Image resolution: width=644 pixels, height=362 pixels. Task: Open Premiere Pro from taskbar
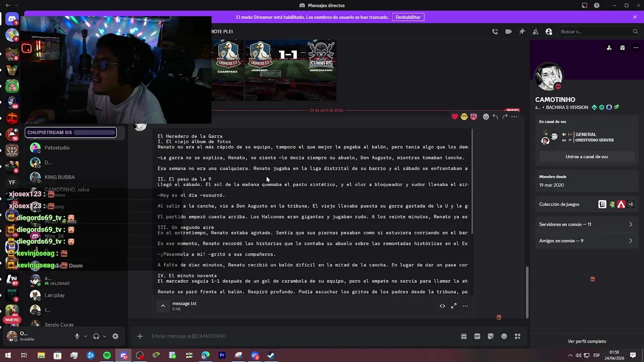click(222, 355)
